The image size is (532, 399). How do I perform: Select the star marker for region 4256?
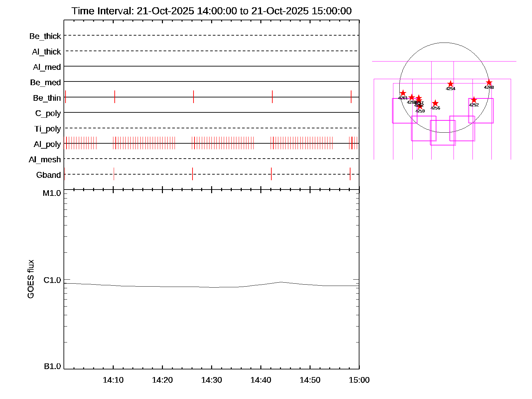point(435,103)
